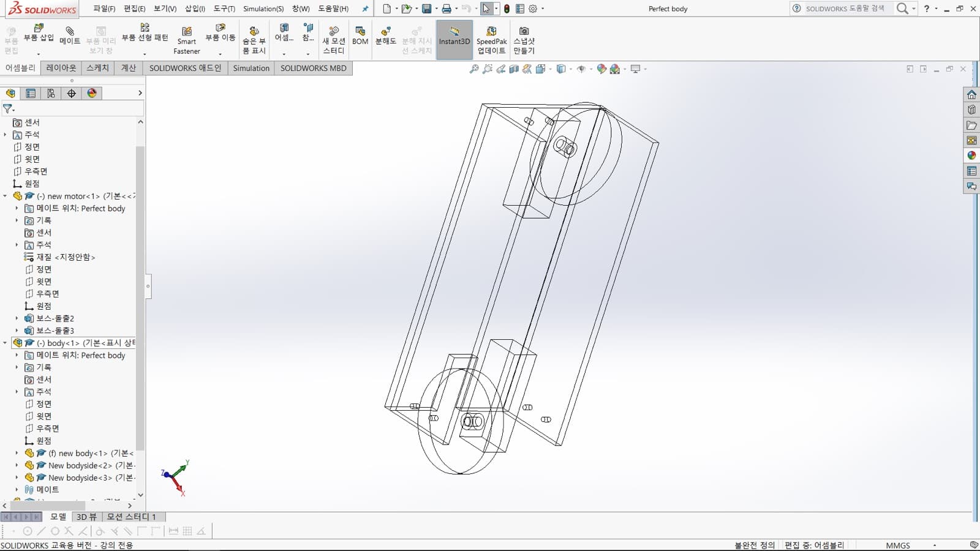Image resolution: width=980 pixels, height=551 pixels.
Task: Open the 부품 선형 패턴 dropdown arrow
Action: click(x=145, y=54)
